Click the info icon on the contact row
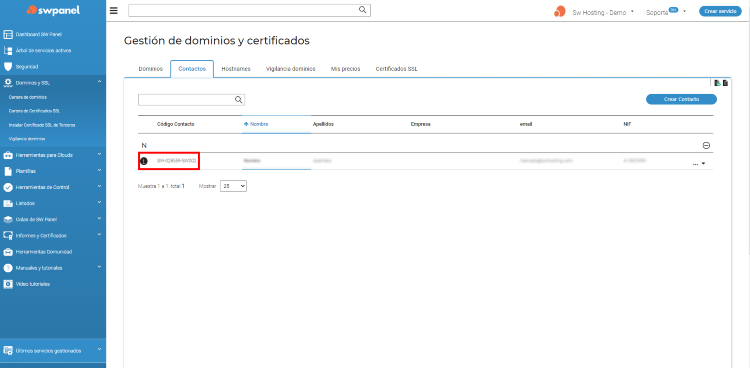 click(144, 161)
